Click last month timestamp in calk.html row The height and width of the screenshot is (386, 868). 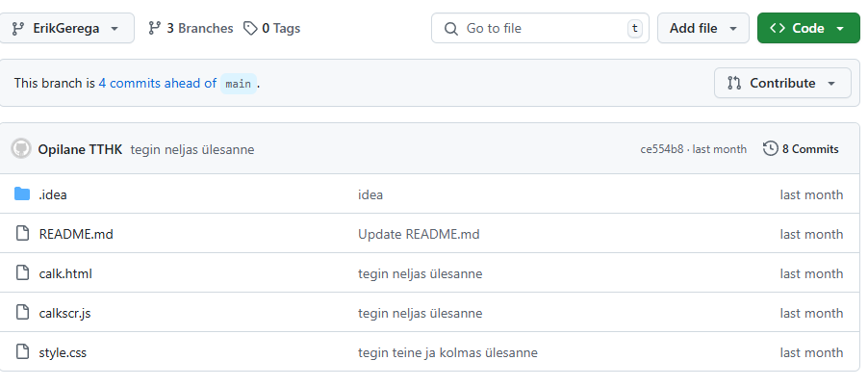(x=811, y=273)
